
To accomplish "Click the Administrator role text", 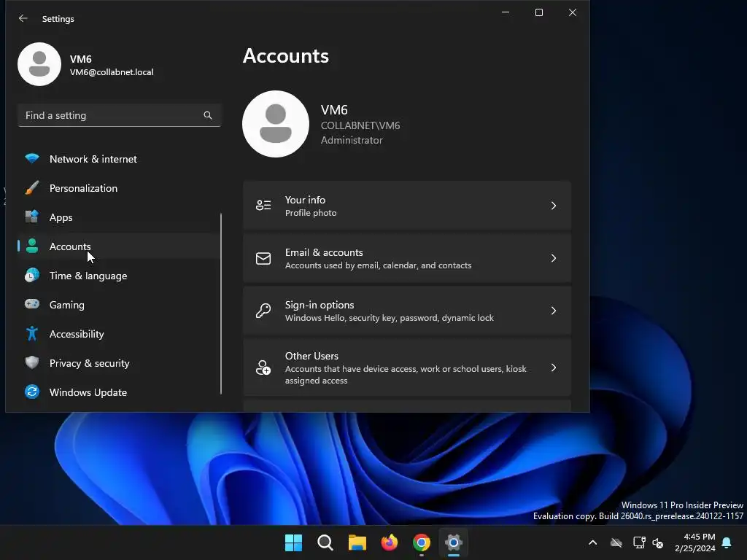I will (352, 140).
